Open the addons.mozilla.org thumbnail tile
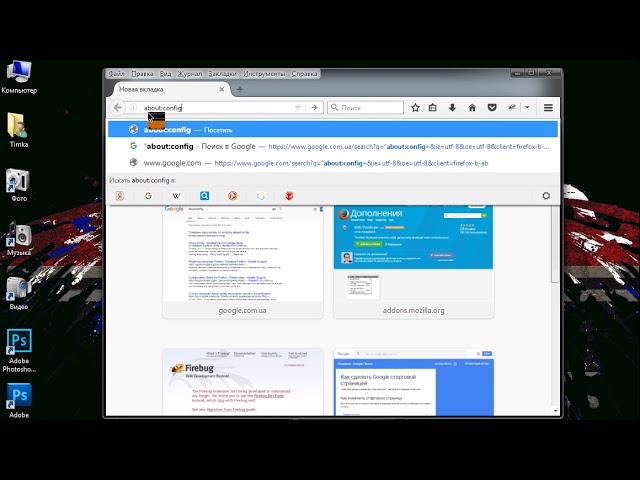 click(x=413, y=262)
